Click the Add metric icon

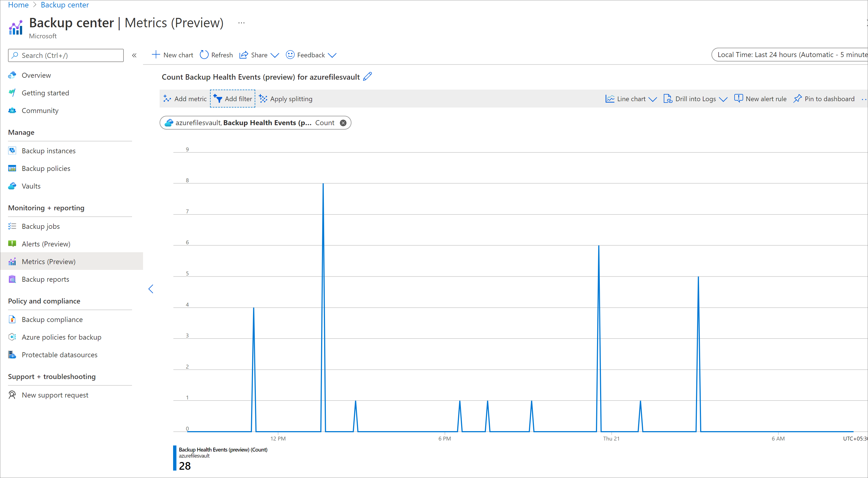(x=168, y=98)
